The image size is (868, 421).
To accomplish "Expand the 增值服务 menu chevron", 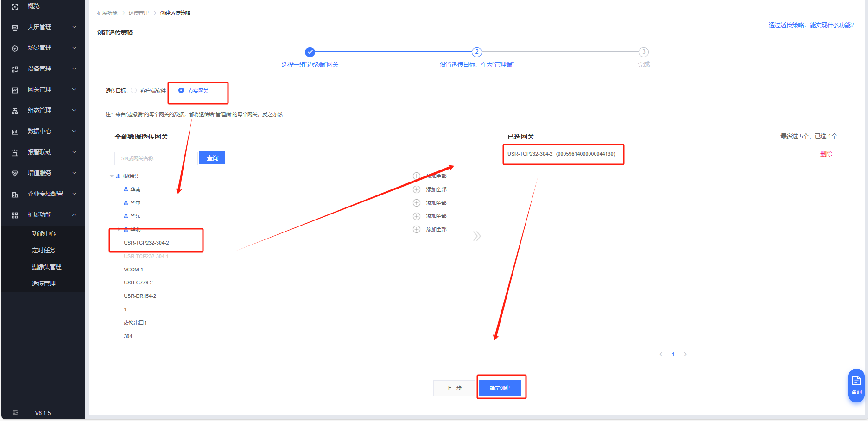I will pos(74,173).
